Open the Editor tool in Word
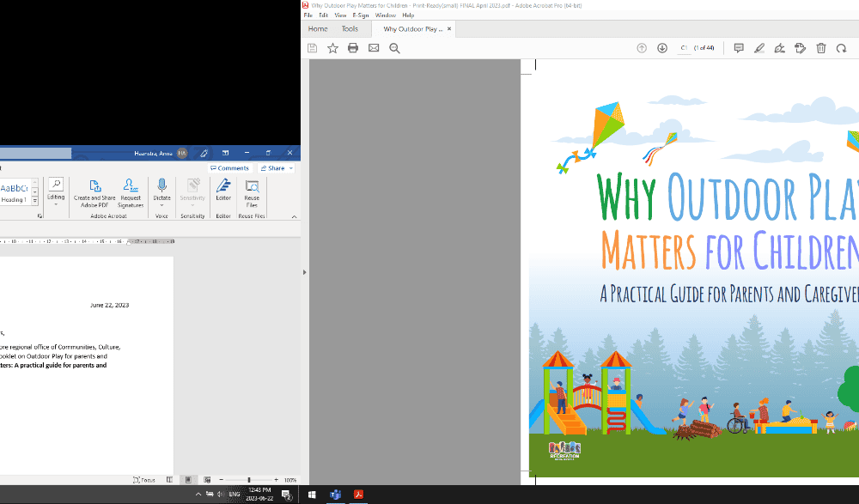The width and height of the screenshot is (859, 504). [223, 191]
